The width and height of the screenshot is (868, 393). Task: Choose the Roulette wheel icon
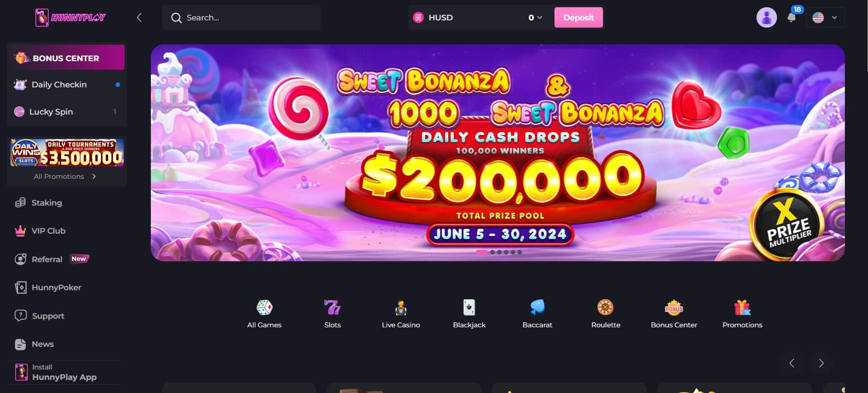coord(605,307)
